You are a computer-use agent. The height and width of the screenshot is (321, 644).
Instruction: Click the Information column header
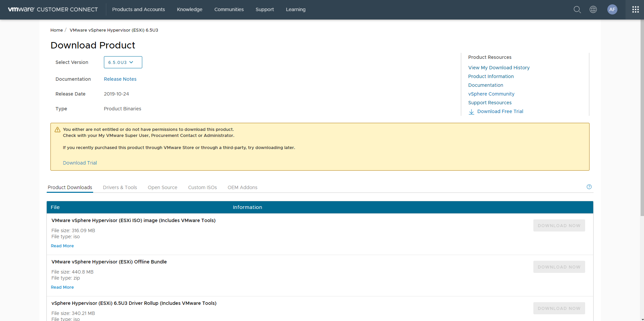click(248, 207)
